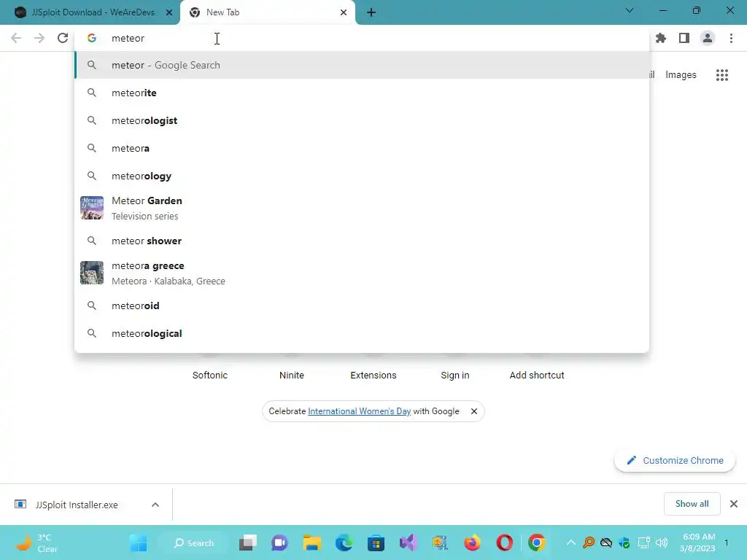Launch Microsoft Edge from taskbar
The image size is (747, 560).
pyautogui.click(x=344, y=542)
